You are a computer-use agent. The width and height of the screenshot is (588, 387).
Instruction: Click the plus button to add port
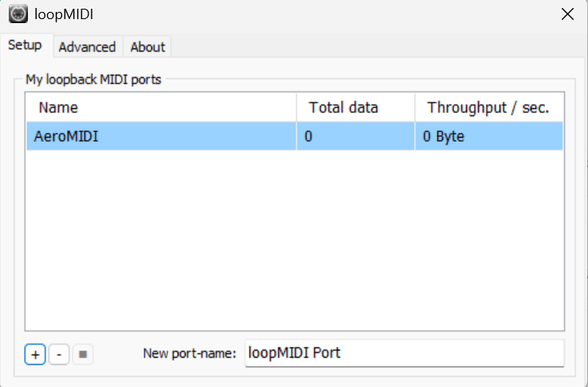click(x=34, y=354)
